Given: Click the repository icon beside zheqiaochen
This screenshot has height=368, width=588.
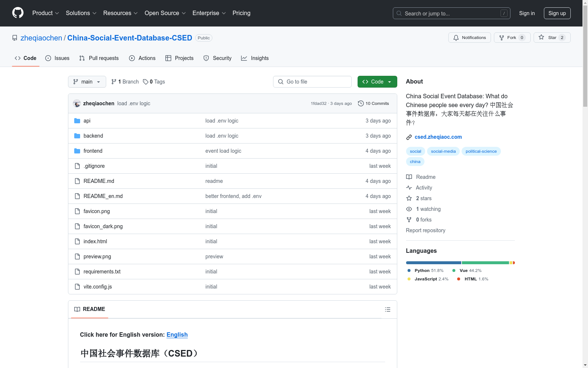Looking at the screenshot, I should (x=15, y=38).
